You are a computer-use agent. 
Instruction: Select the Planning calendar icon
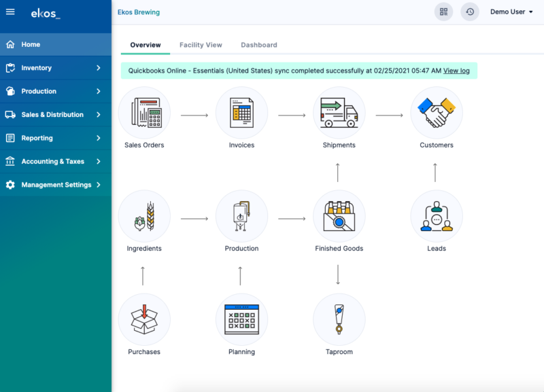coord(241,319)
